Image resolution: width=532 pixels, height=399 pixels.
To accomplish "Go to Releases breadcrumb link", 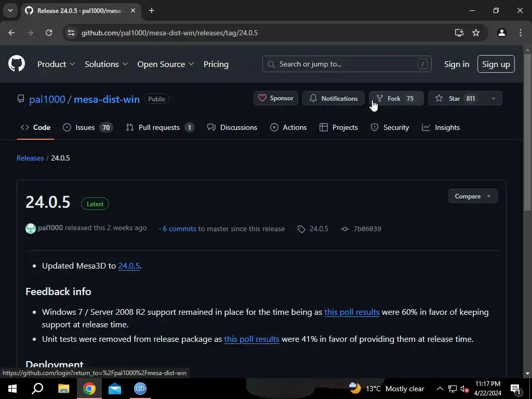I will click(30, 158).
